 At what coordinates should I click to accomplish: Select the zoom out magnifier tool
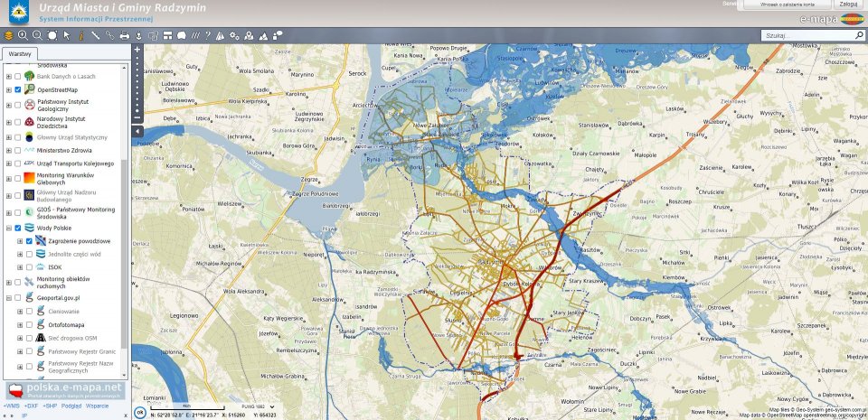click(38, 35)
